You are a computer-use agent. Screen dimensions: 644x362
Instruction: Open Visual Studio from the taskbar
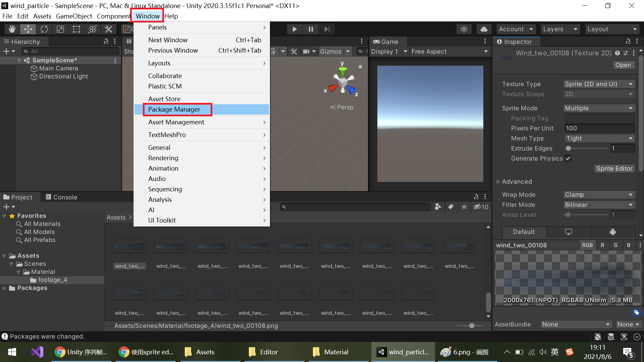pos(37,352)
